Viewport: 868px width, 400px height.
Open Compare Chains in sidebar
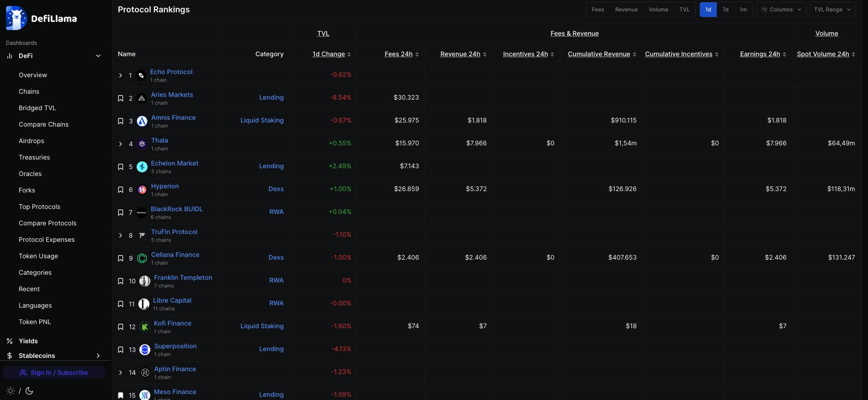[43, 124]
